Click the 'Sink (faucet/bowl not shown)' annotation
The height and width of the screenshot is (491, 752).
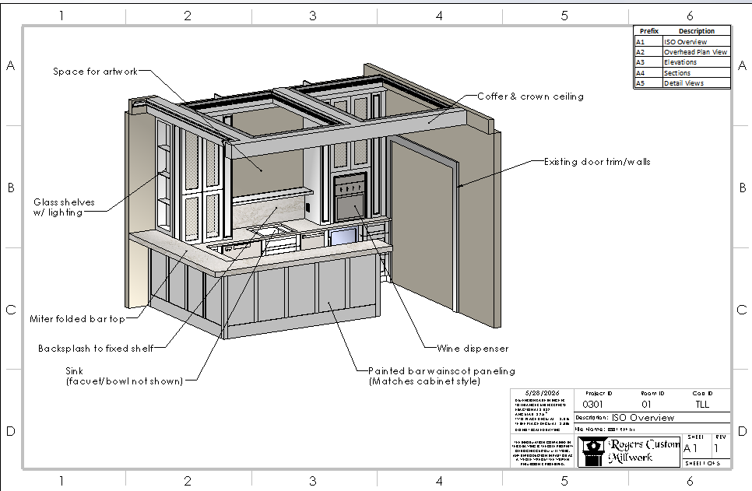coord(124,376)
